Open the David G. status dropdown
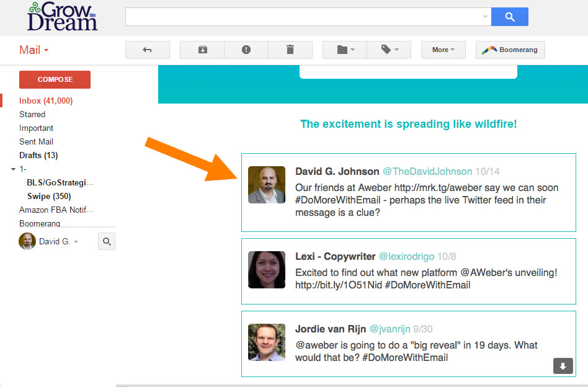The image size is (588, 387). [x=76, y=241]
